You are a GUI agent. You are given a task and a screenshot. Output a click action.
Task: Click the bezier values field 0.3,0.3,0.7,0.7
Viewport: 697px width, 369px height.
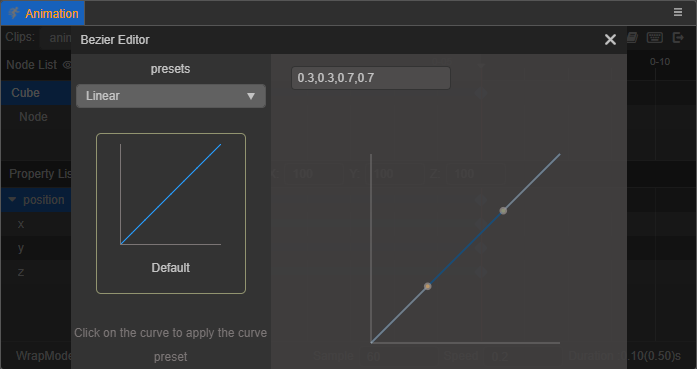coord(371,78)
